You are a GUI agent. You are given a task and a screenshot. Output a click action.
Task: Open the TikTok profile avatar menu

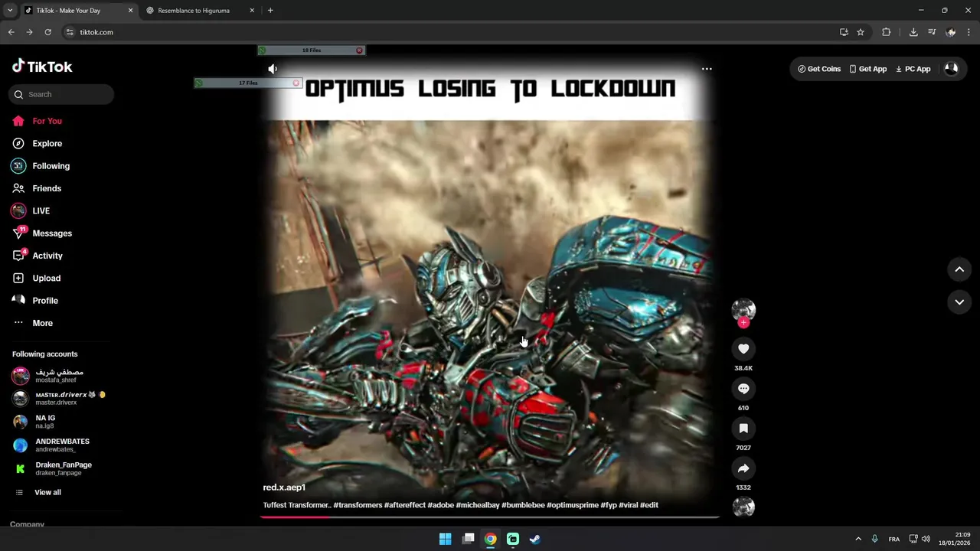pos(951,69)
